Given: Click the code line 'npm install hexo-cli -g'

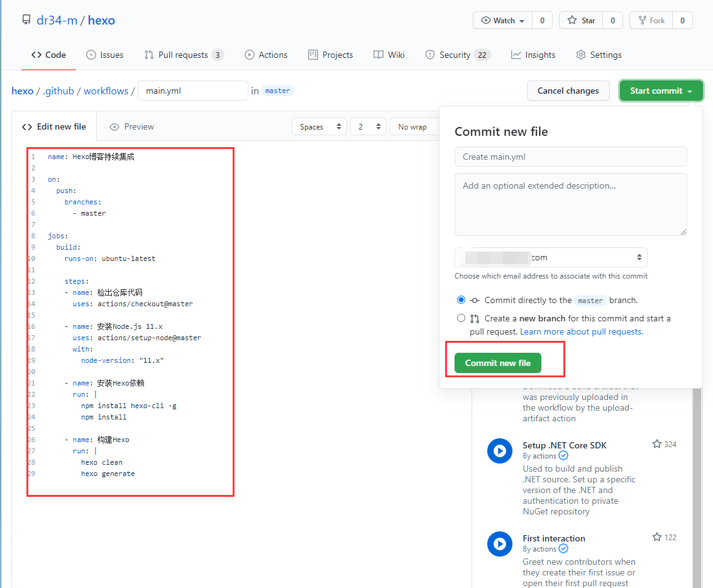Looking at the screenshot, I should (x=129, y=406).
